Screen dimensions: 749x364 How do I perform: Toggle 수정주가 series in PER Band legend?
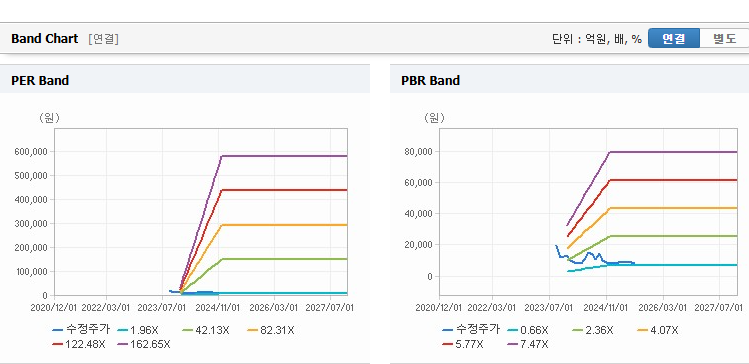[81, 330]
